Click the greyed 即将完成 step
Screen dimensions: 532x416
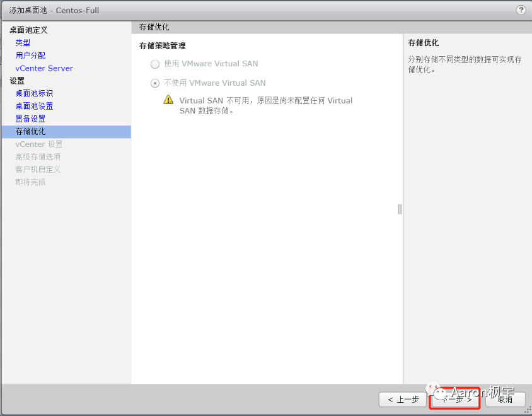click(30, 182)
